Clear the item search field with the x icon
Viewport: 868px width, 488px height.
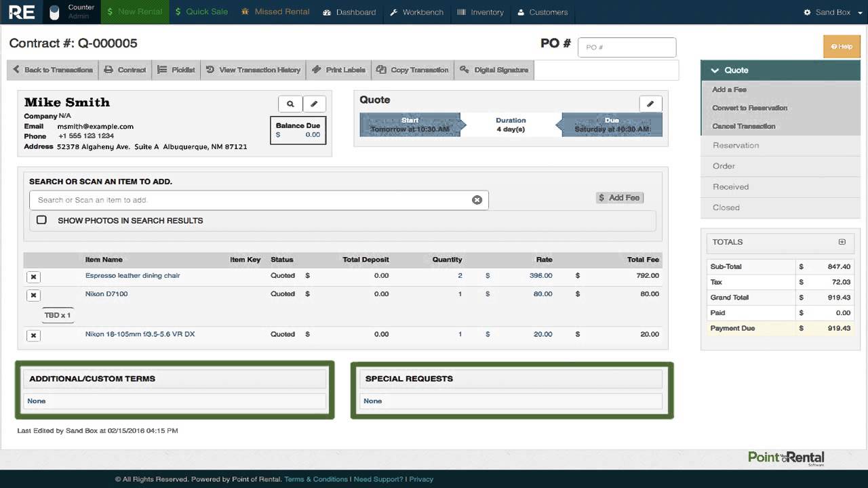[x=477, y=199]
